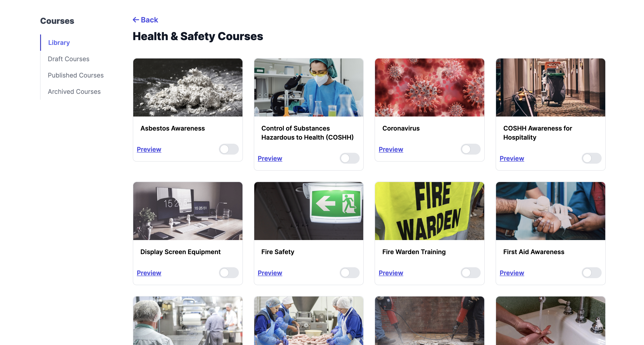
Task: Click the Preview link for First Aid Awareness
Action: click(x=512, y=273)
